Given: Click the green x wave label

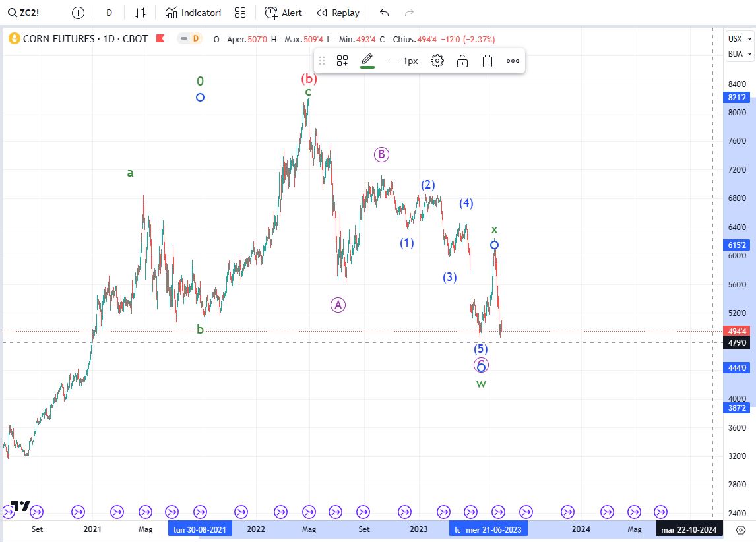Looking at the screenshot, I should click(494, 230).
